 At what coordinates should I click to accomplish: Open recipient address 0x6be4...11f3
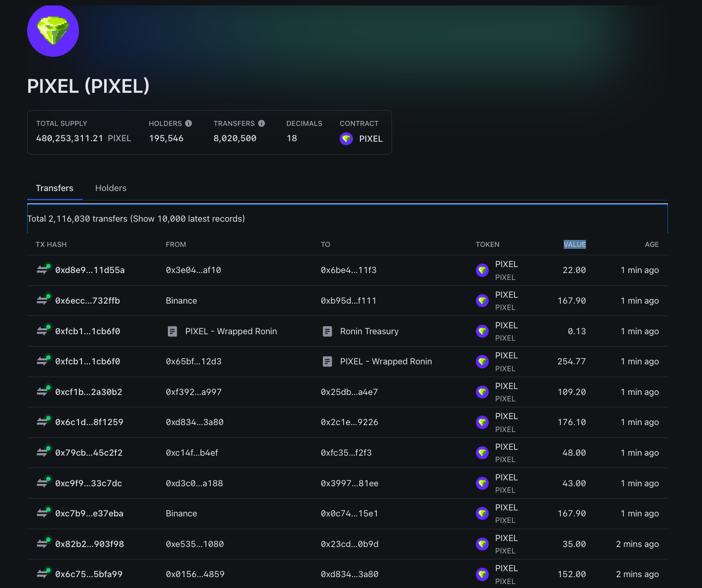click(x=349, y=270)
